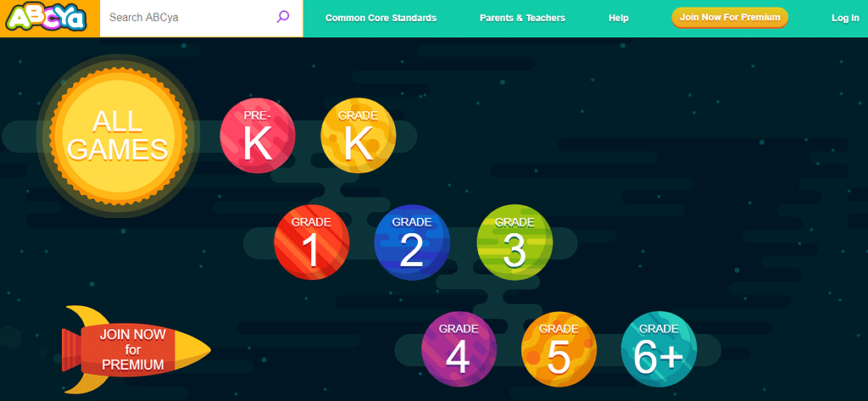
Task: Click the ABCya logo
Action: (49, 18)
